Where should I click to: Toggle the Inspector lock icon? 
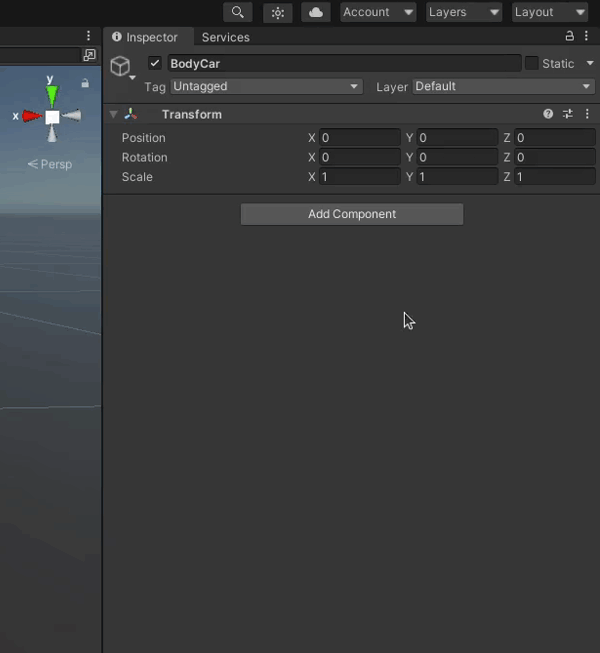point(570,36)
